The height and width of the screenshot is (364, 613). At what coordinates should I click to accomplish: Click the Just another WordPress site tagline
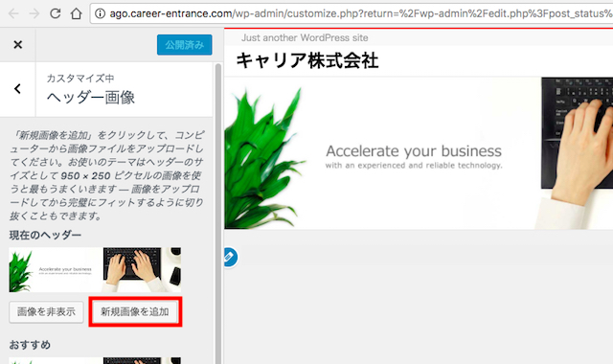[305, 38]
